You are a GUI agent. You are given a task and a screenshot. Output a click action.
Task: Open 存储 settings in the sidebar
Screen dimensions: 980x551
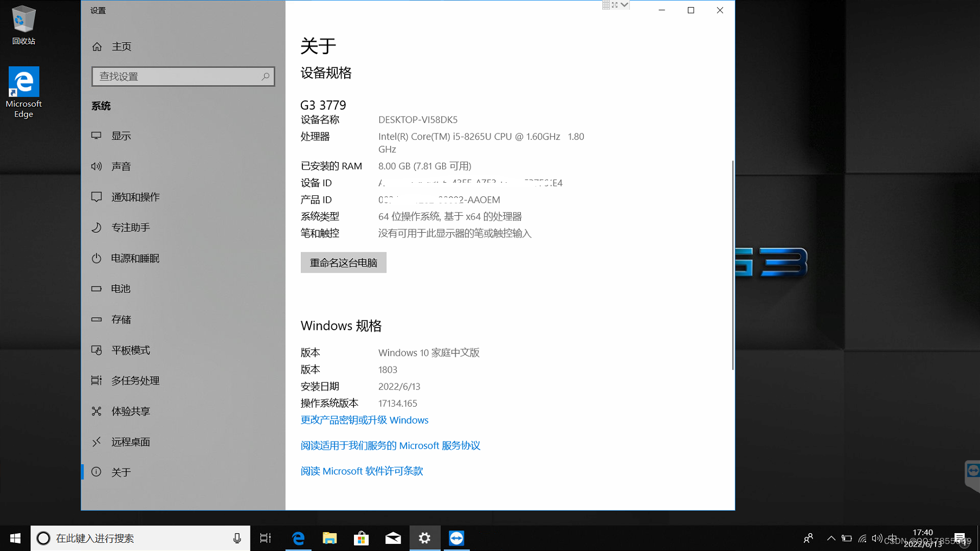click(120, 319)
